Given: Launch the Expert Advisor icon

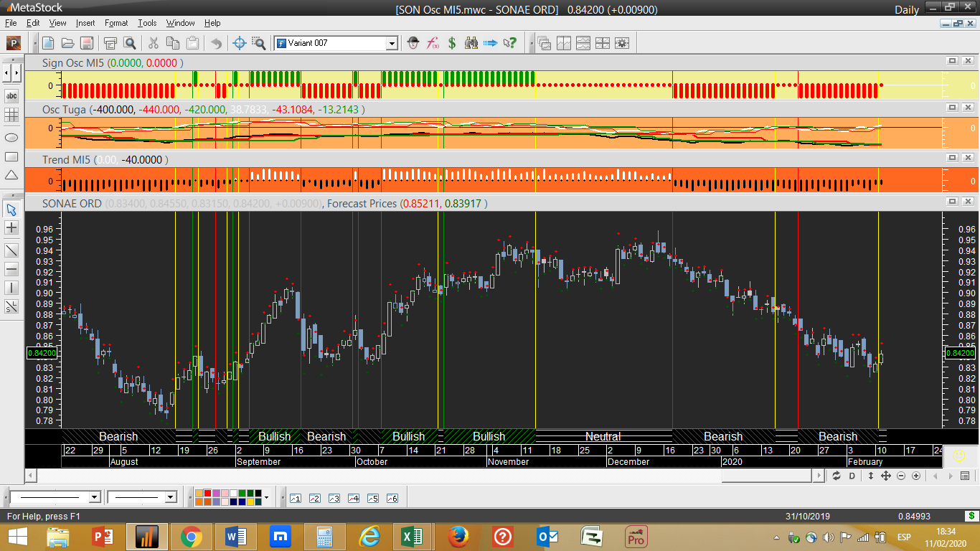Looking at the screenshot, I should pyautogui.click(x=413, y=43).
